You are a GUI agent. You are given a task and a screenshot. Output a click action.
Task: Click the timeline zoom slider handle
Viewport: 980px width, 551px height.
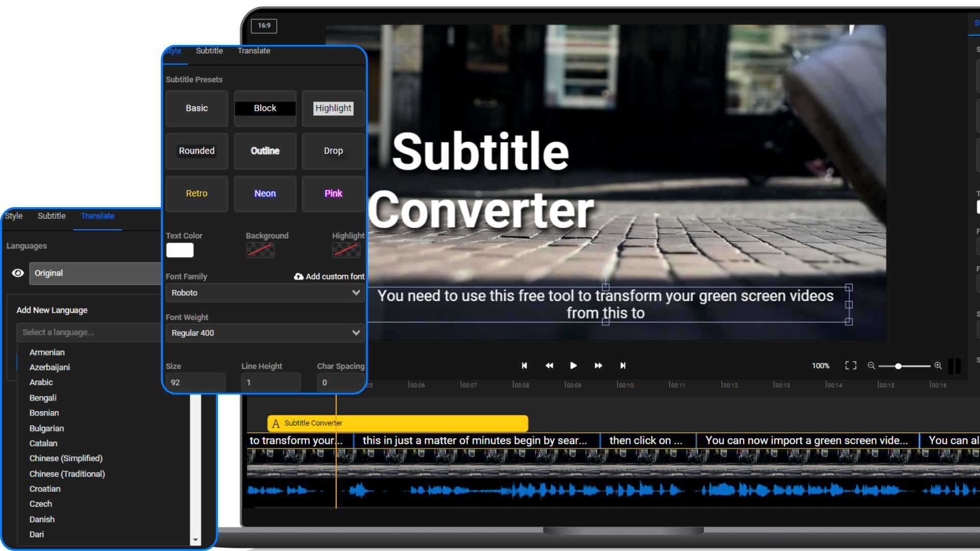(x=898, y=366)
